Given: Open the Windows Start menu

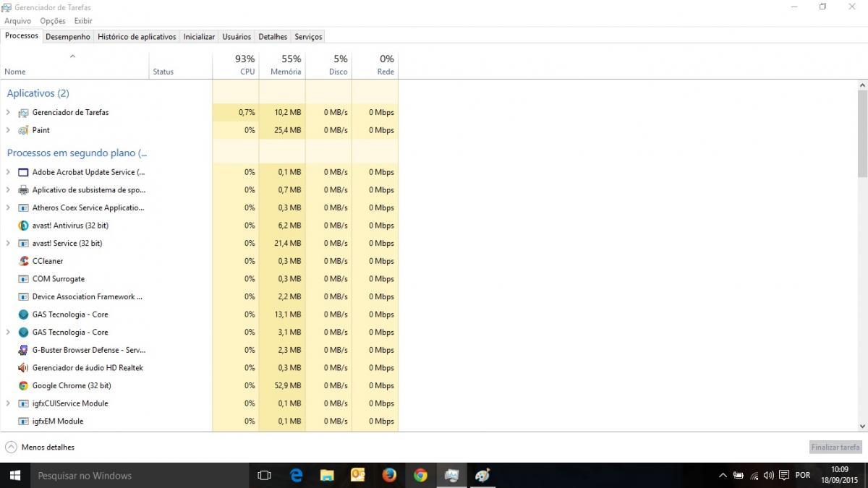Looking at the screenshot, I should (14, 476).
